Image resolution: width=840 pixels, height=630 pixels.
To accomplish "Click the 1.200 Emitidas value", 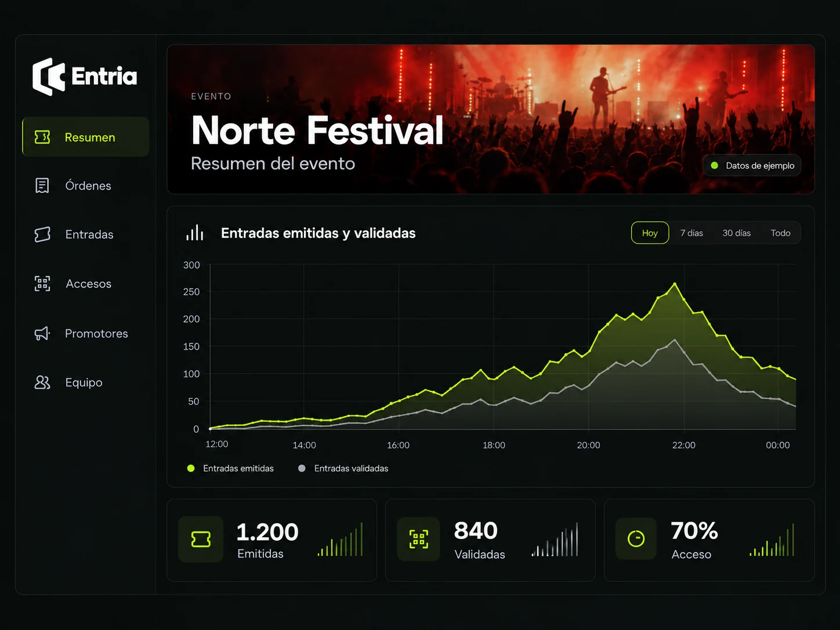I will click(x=267, y=532).
